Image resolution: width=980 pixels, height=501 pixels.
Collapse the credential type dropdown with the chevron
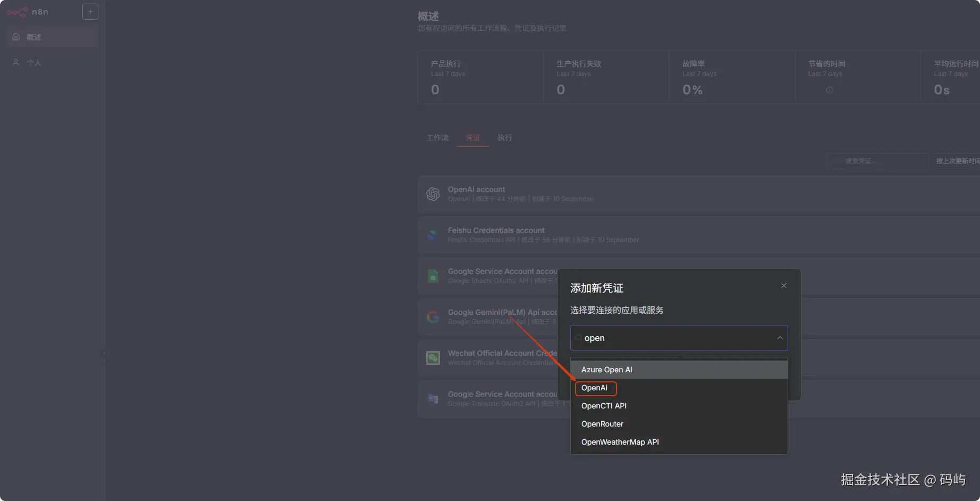[780, 338]
